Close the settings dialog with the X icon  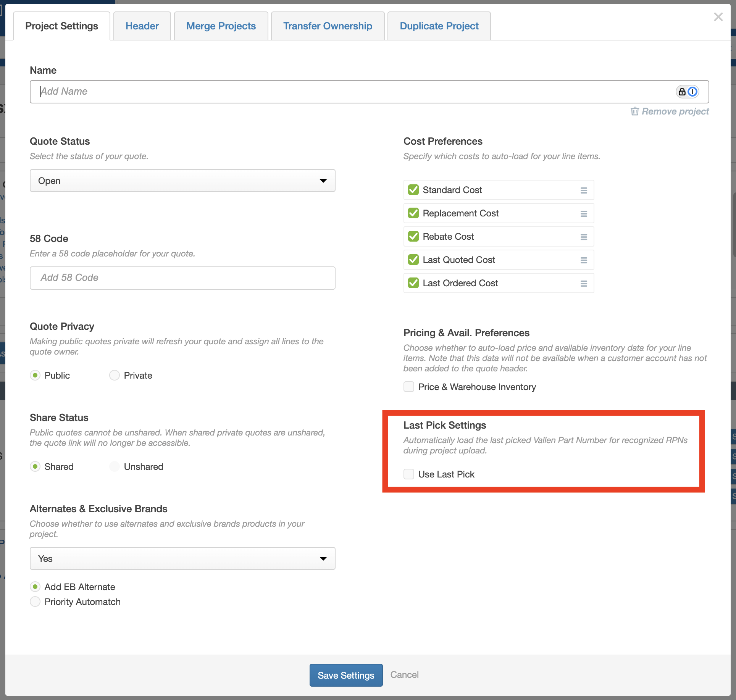718,17
